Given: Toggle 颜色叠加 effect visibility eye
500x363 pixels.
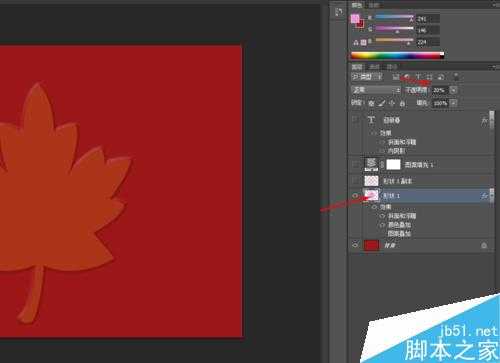Looking at the screenshot, I should click(382, 225).
